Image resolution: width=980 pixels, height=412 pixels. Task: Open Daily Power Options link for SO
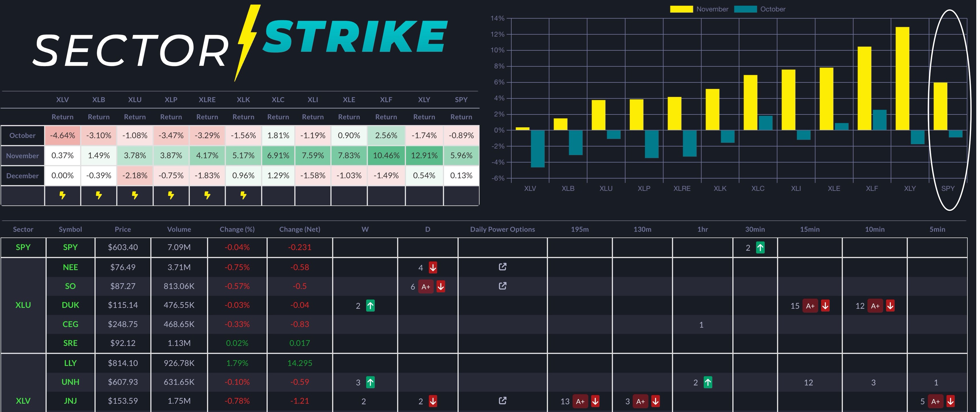502,286
